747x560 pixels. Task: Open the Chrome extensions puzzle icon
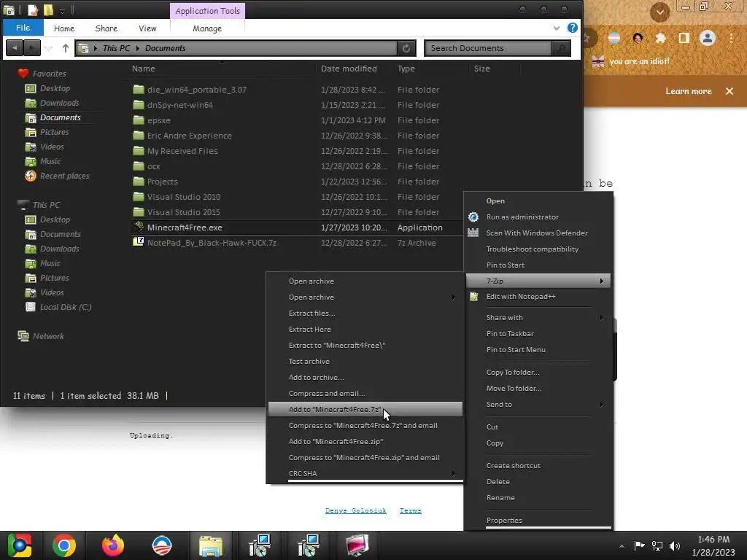coord(660,38)
